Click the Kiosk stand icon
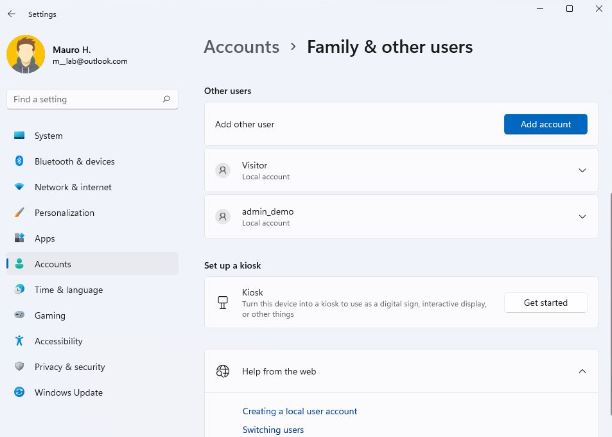Image resolution: width=612 pixels, height=437 pixels. click(222, 302)
